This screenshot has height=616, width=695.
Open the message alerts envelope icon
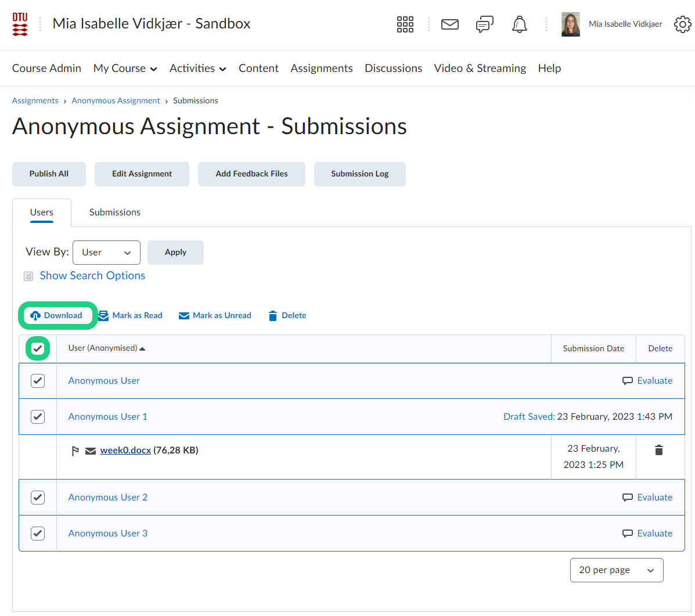click(x=450, y=24)
